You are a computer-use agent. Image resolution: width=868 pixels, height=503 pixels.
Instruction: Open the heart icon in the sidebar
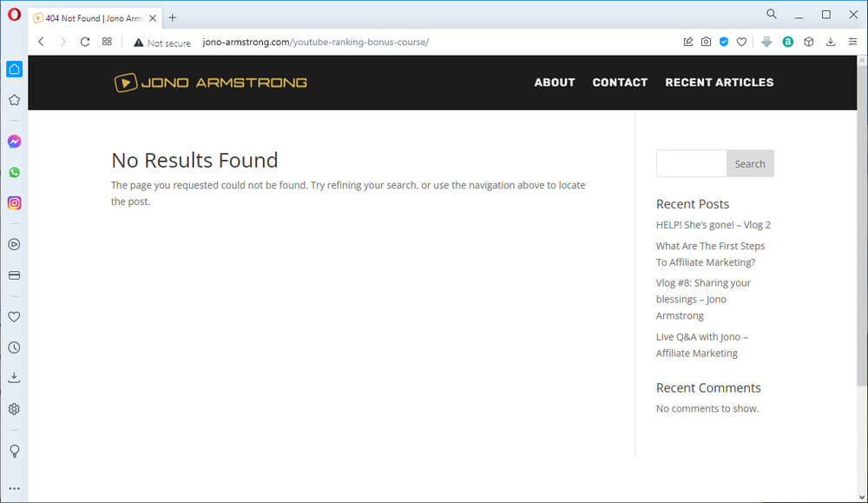15,317
